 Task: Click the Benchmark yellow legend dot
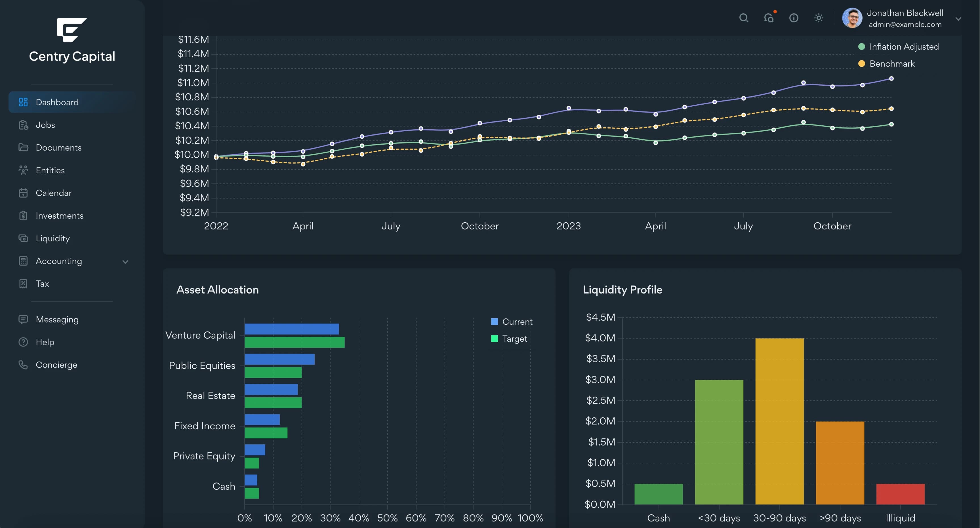point(862,64)
